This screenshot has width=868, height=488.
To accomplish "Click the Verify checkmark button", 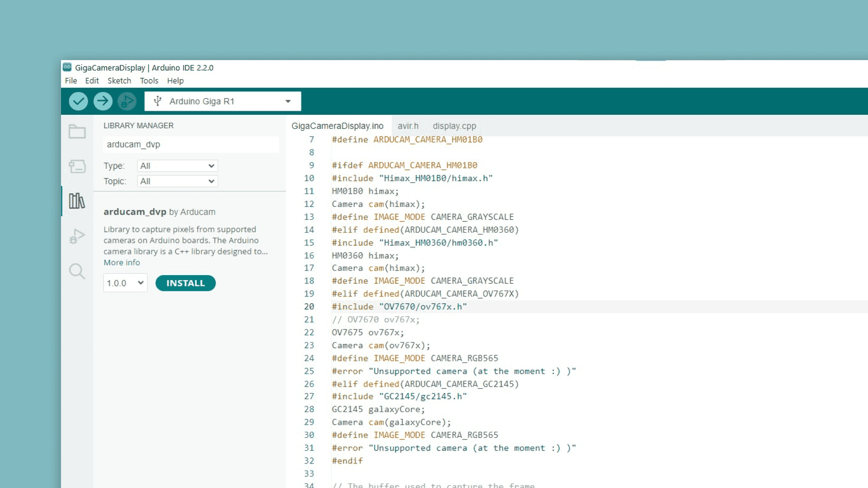I will point(78,101).
